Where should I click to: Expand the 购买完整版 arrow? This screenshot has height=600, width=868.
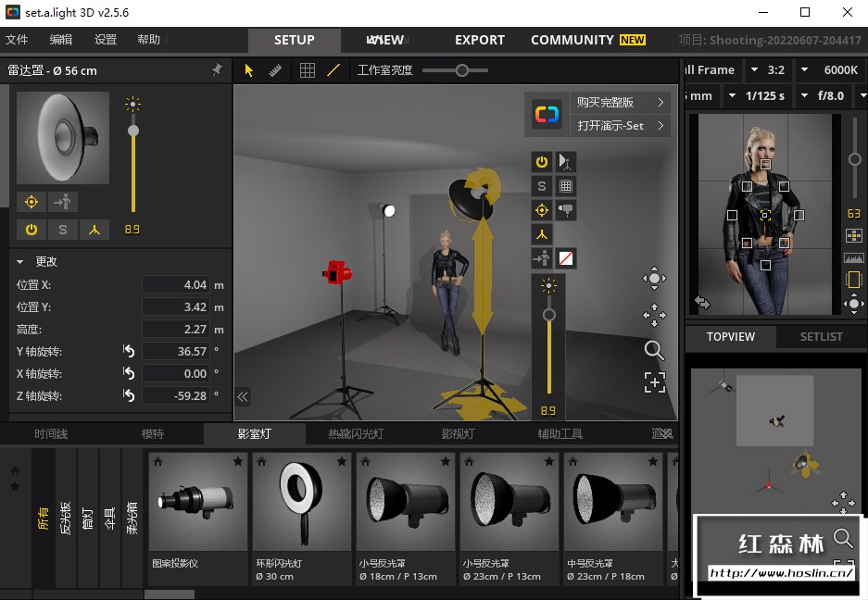(660, 103)
